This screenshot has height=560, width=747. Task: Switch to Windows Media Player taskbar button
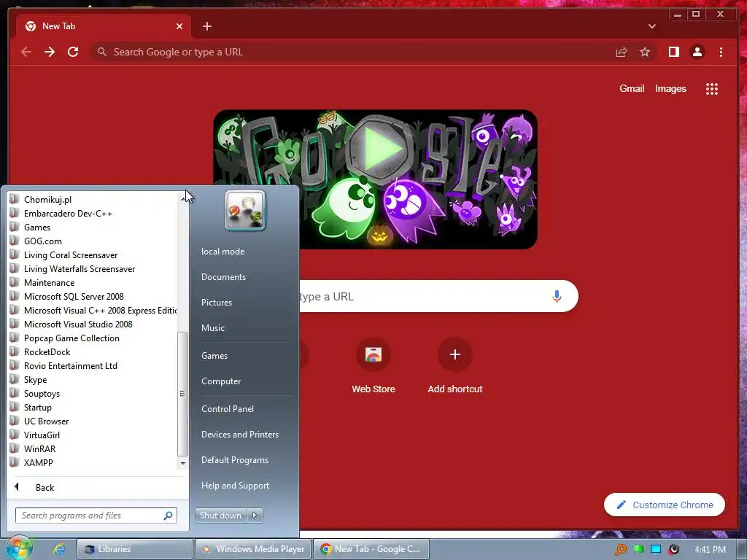click(253, 549)
